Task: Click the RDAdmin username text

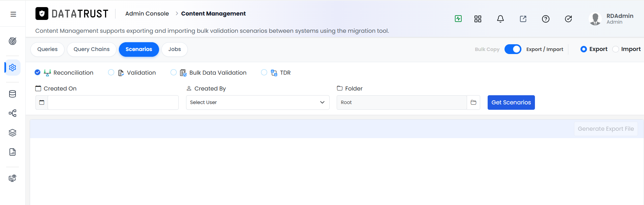Action: [620, 16]
